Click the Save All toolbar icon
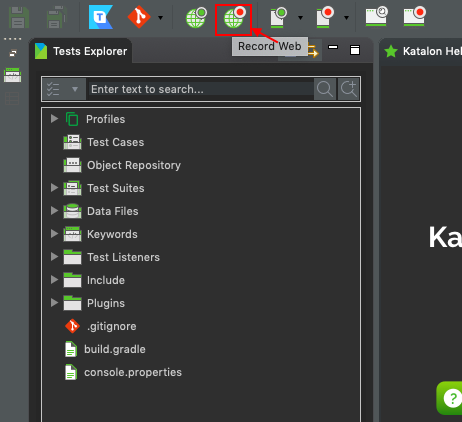 coord(57,17)
